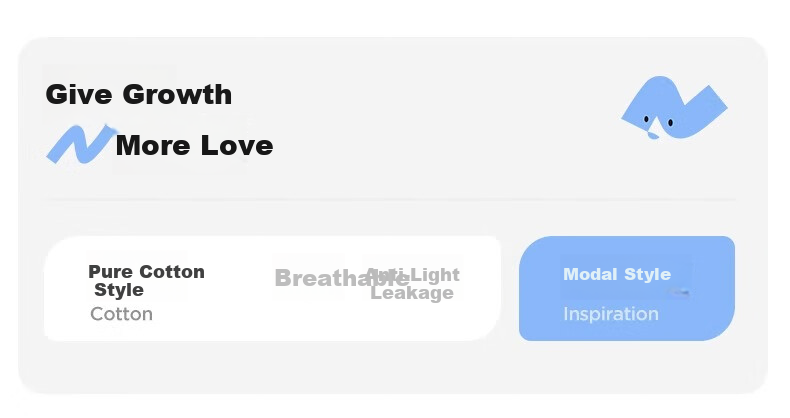Click the small smudge right of Modal Style
This screenshot has width=790, height=418.
(678, 291)
